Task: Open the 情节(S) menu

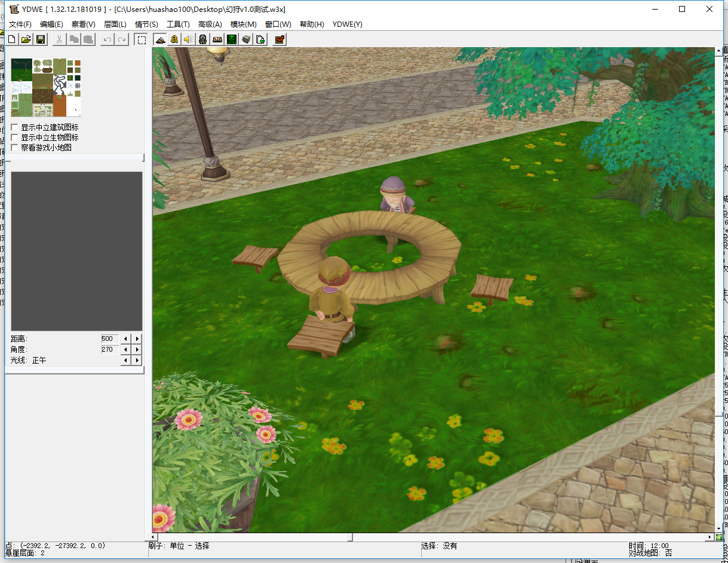Action: pyautogui.click(x=146, y=24)
